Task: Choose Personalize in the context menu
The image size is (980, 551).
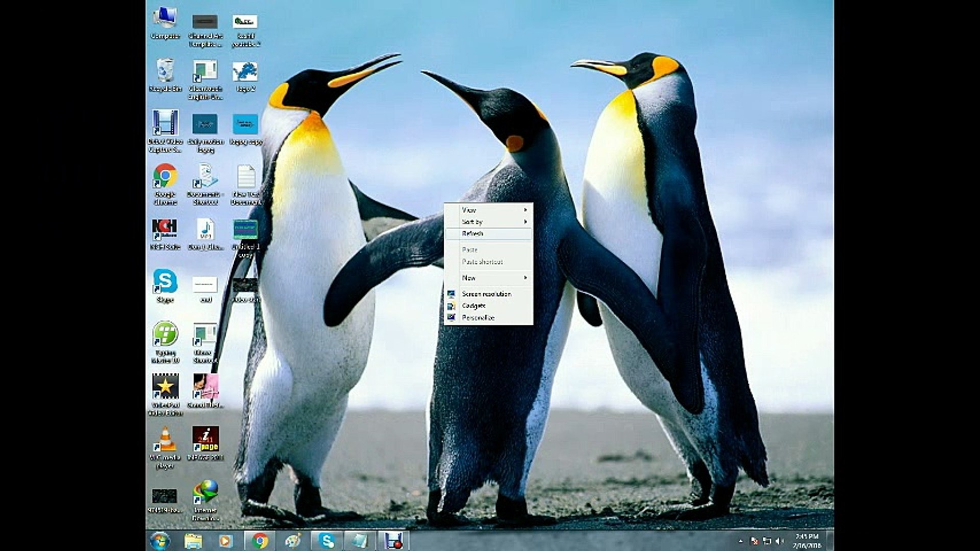Action: [488, 317]
